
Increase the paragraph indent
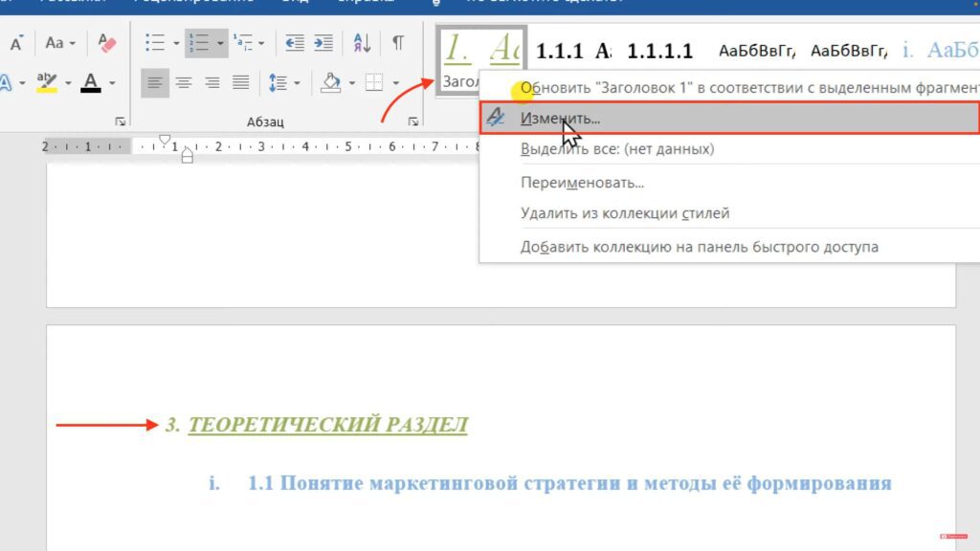pos(323,43)
